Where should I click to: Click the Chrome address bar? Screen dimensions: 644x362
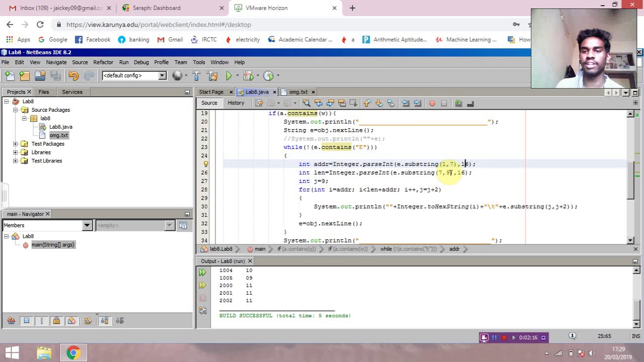click(282, 25)
